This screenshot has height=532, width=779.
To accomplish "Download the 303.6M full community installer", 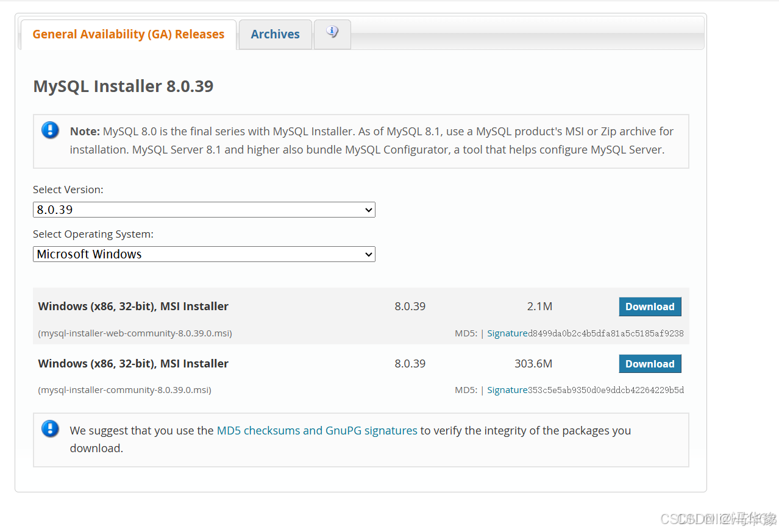I will pyautogui.click(x=650, y=364).
